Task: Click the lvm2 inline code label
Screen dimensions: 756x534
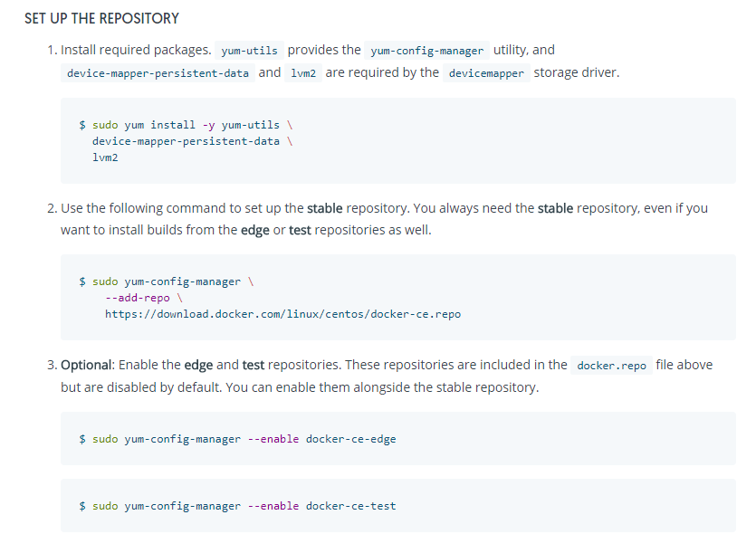Action: pyautogui.click(x=303, y=73)
